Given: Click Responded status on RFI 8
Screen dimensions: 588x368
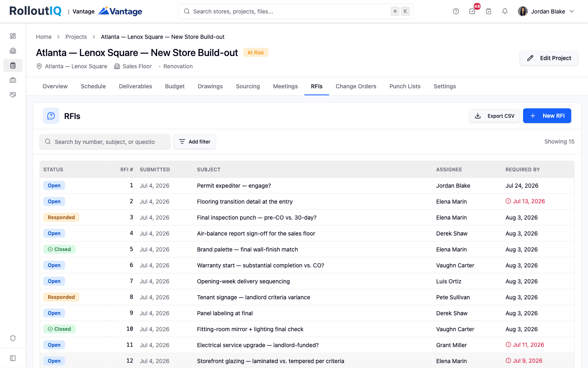Looking at the screenshot, I should (61, 297).
